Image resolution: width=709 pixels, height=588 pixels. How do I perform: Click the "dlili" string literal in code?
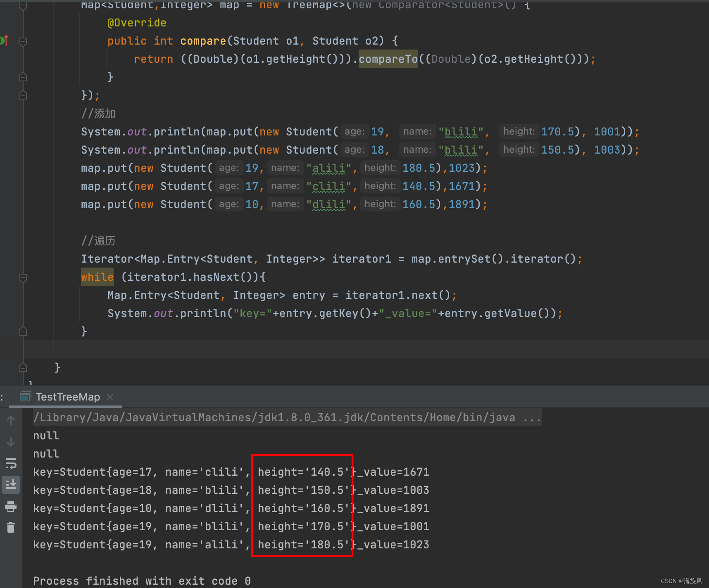328,204
